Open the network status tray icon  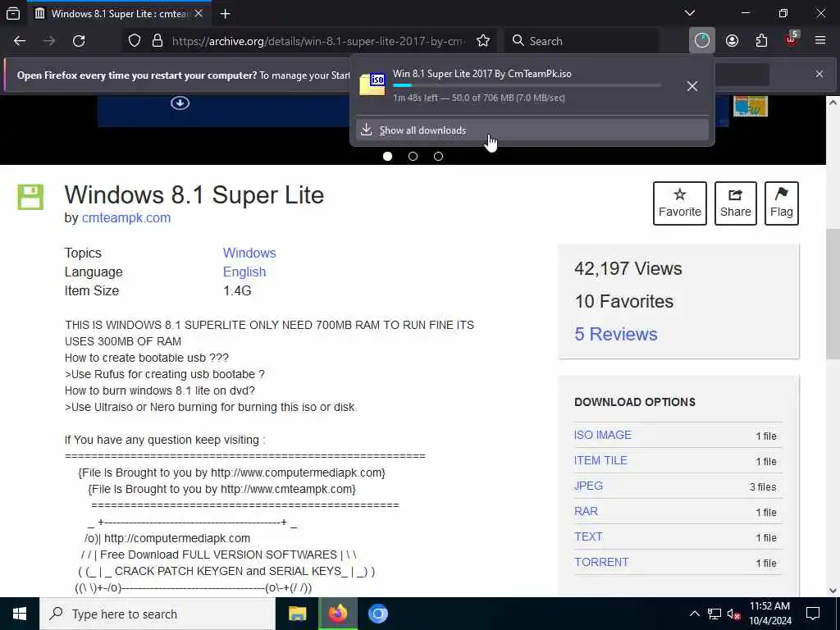pos(714,614)
